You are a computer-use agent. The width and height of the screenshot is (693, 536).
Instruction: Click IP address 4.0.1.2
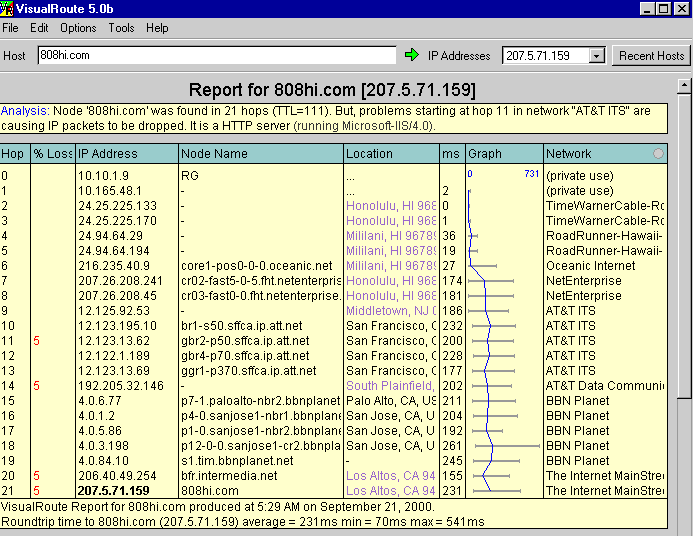pyautogui.click(x=96, y=416)
